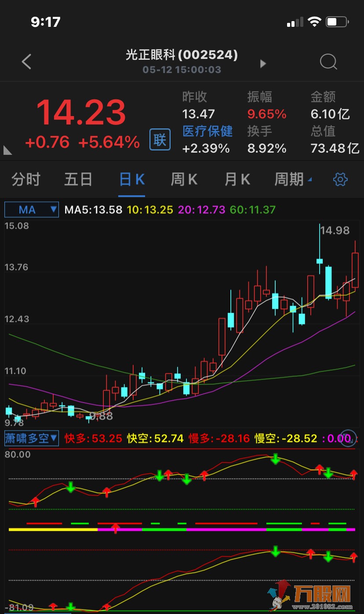Screen dimensions: 364x614
Task: Tap the MA60 value 11.37
Action: coord(253,210)
